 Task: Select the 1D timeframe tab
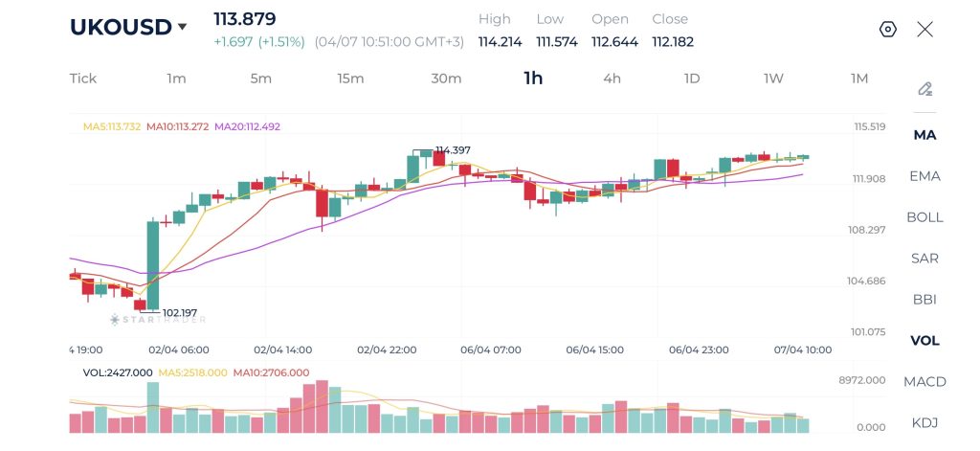click(x=691, y=79)
